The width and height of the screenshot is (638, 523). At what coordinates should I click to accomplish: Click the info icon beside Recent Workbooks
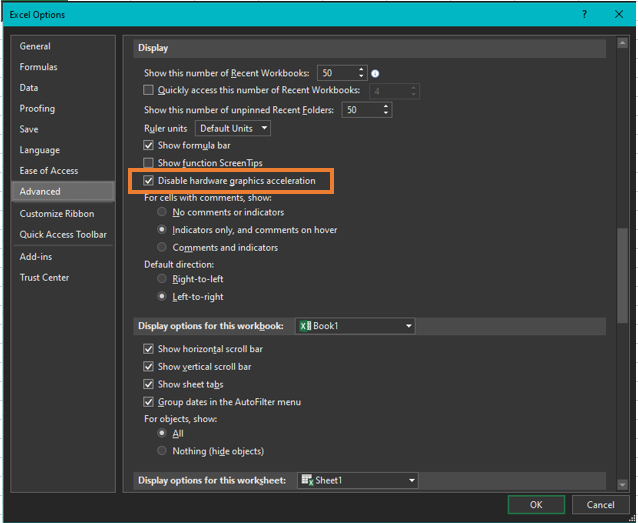click(x=376, y=74)
